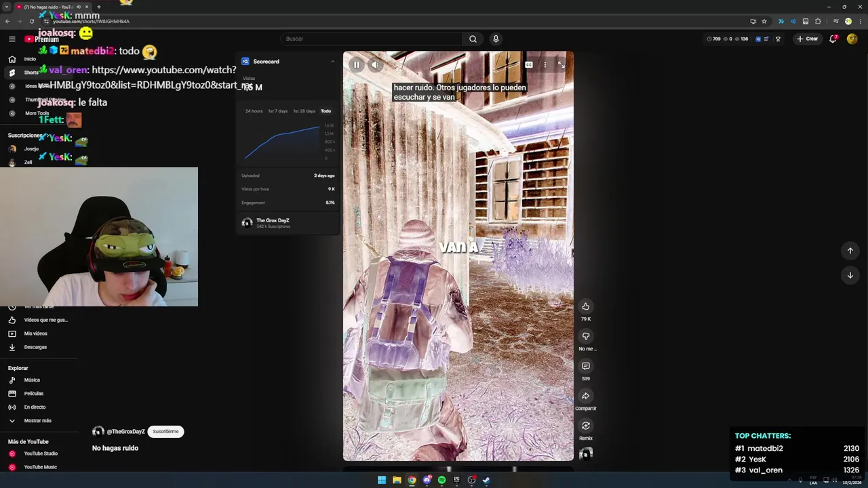
Task: Click the trophy icon in extension bar
Action: (778, 39)
